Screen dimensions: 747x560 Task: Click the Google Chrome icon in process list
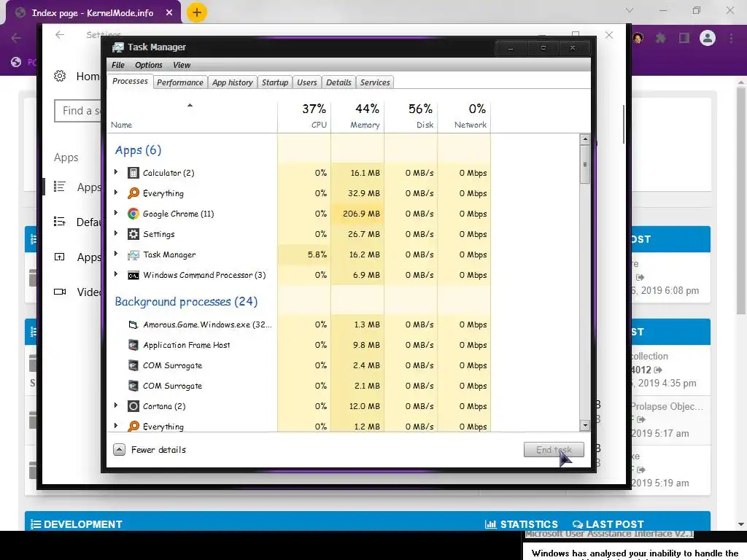133,214
